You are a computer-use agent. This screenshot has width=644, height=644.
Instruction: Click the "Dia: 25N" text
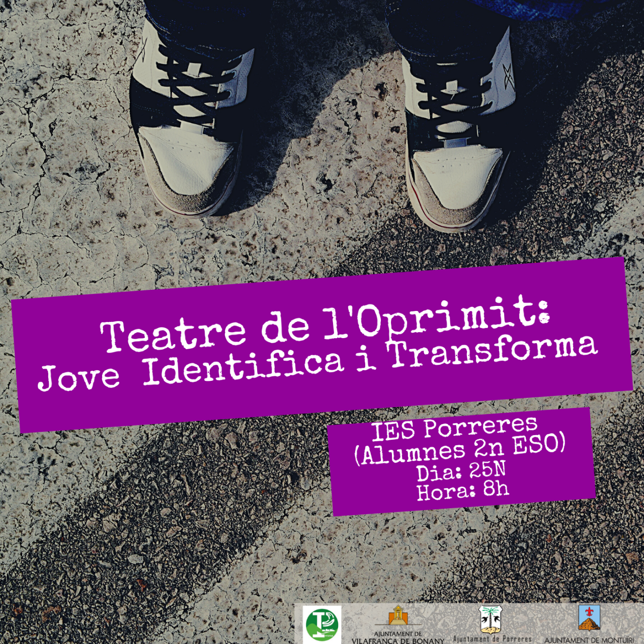coord(461,471)
